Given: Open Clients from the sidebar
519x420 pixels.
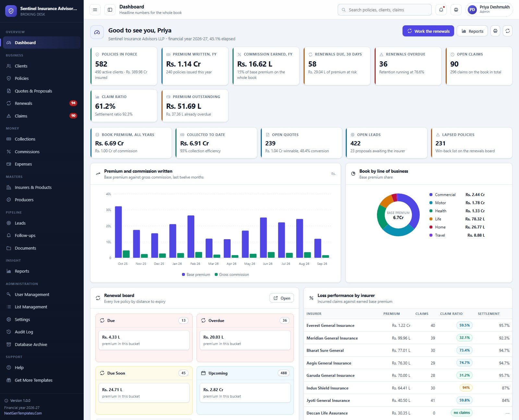Looking at the screenshot, I should tap(42, 66).
